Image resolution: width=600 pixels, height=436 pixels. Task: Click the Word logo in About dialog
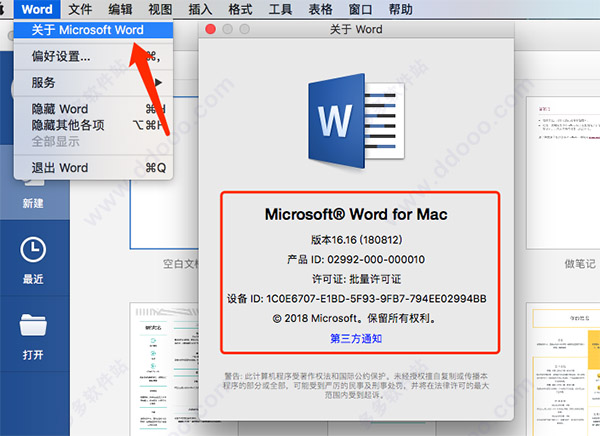click(x=357, y=121)
